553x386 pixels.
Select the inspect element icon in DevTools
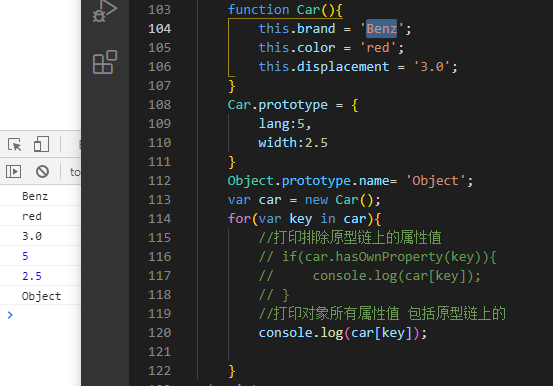(14, 144)
